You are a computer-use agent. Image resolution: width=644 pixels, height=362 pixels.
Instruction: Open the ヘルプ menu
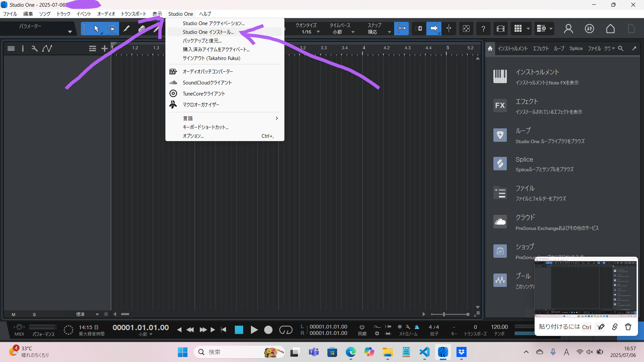(205, 14)
